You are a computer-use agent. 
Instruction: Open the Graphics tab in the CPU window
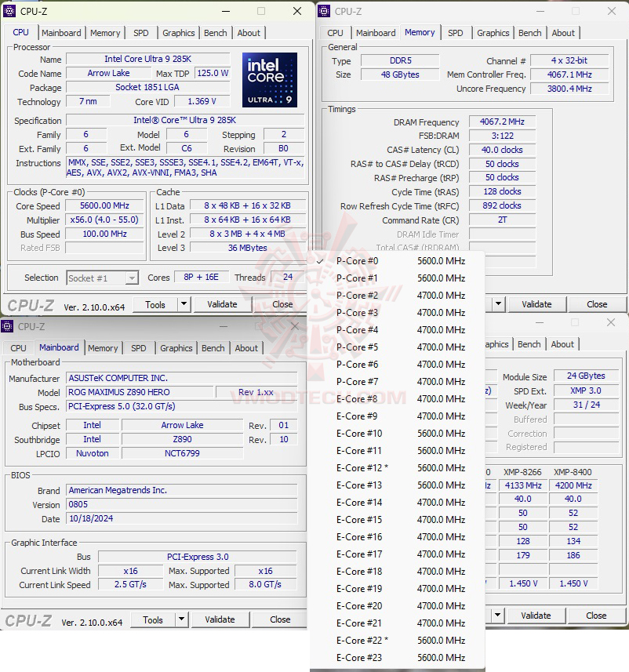178,33
